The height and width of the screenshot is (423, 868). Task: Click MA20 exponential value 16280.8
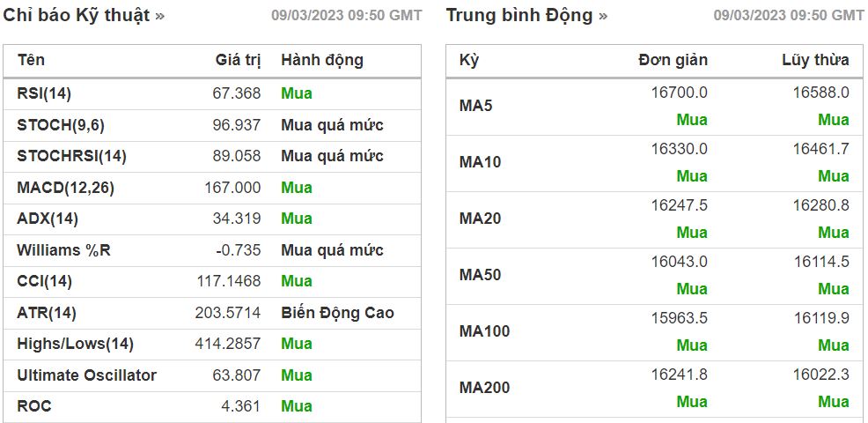821,205
